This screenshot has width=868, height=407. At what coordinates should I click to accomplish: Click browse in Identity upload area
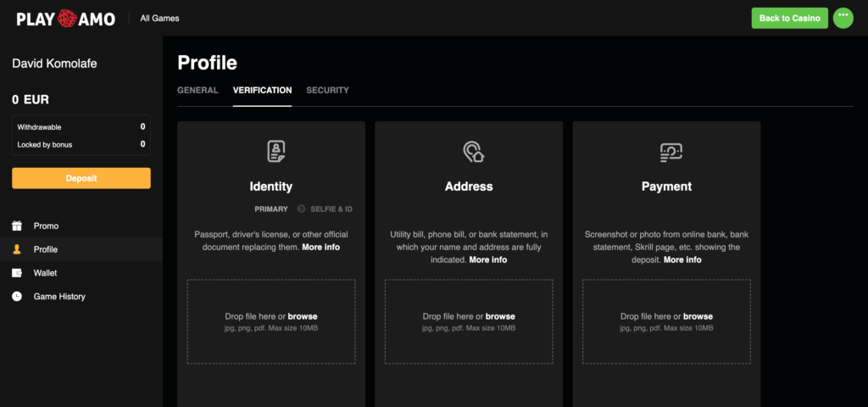coord(303,317)
